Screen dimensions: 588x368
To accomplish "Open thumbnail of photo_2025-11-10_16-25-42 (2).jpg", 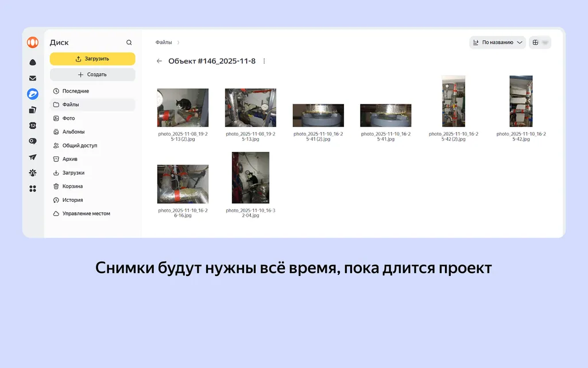I will 454,101.
